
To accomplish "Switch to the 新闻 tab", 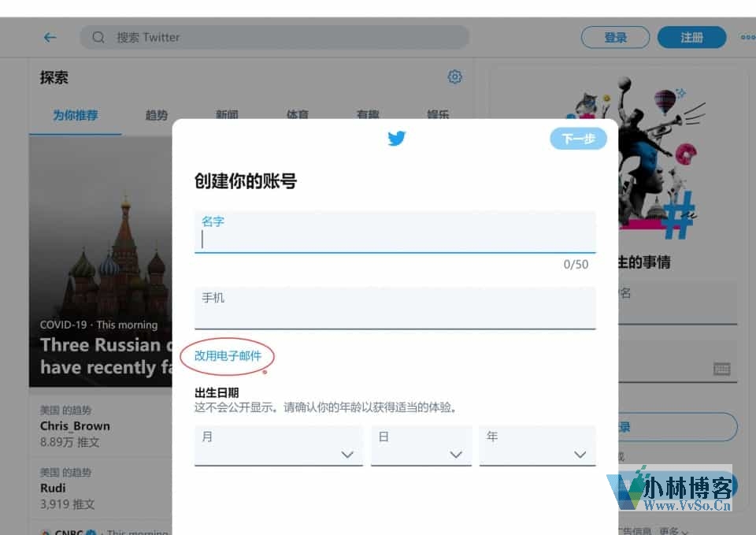I will (227, 114).
